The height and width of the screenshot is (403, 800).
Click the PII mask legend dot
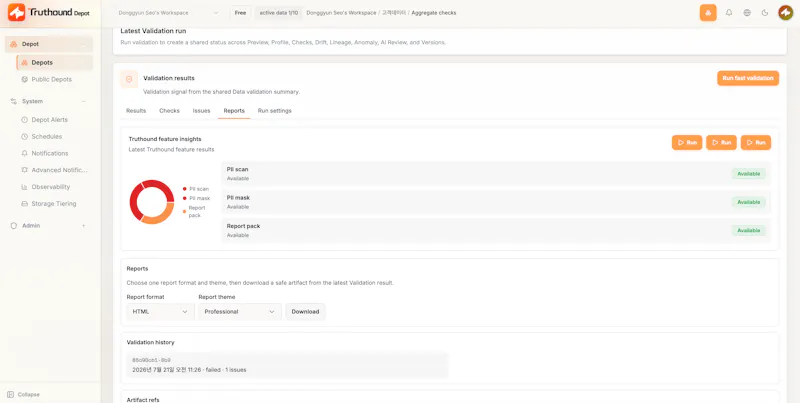click(185, 198)
